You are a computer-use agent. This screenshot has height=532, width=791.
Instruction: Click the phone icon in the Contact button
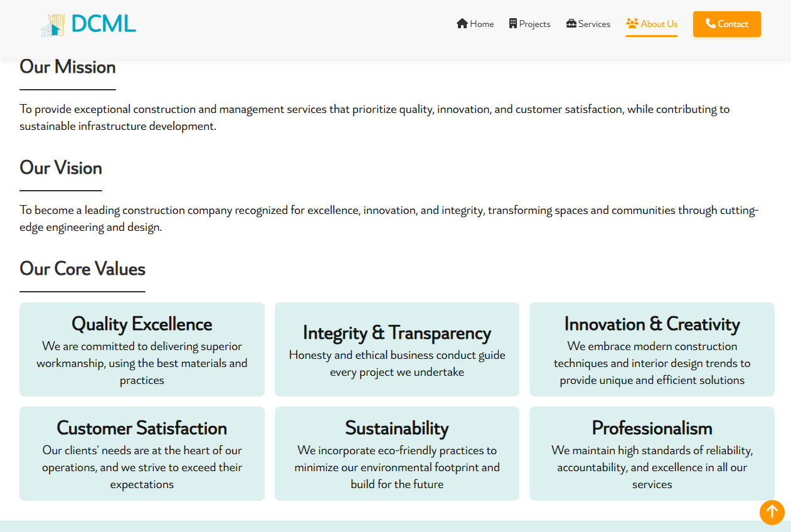pyautogui.click(x=710, y=24)
